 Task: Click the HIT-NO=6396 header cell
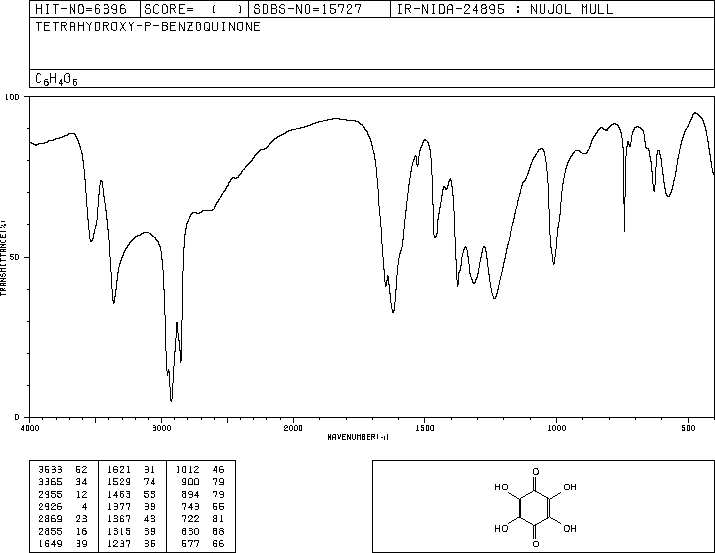[x=85, y=9]
